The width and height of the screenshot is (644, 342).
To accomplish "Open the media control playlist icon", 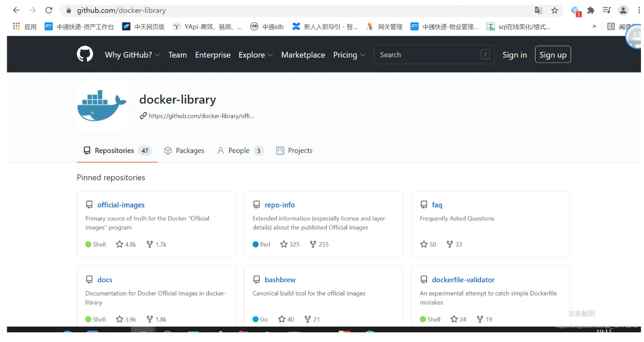I will click(607, 10).
